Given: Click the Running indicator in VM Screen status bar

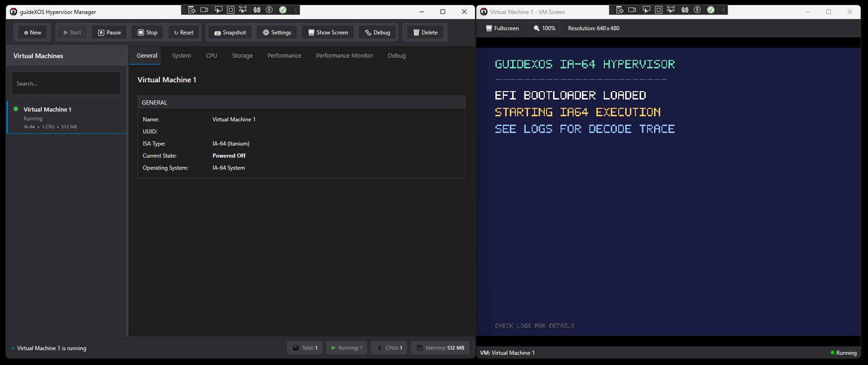Looking at the screenshot, I should (843, 353).
